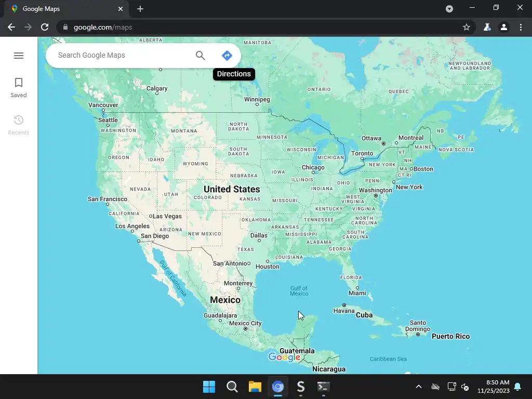Reload the Google Maps page
This screenshot has width=532, height=399.
click(45, 27)
